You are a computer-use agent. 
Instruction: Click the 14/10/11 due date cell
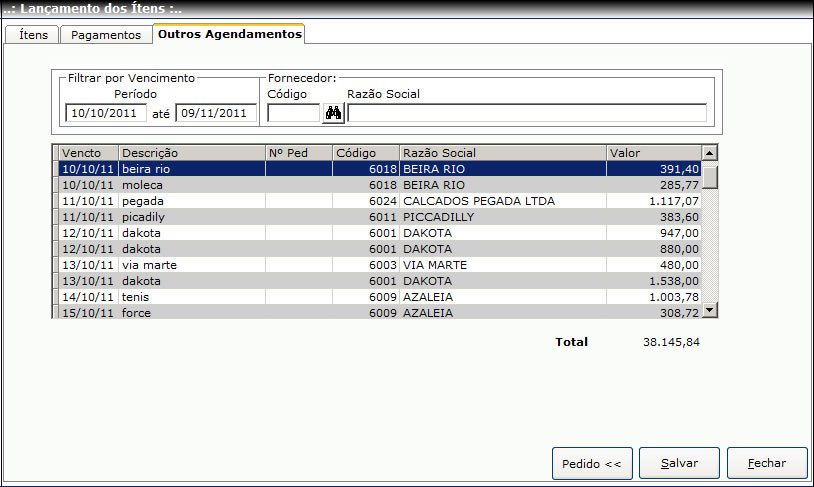(88, 297)
